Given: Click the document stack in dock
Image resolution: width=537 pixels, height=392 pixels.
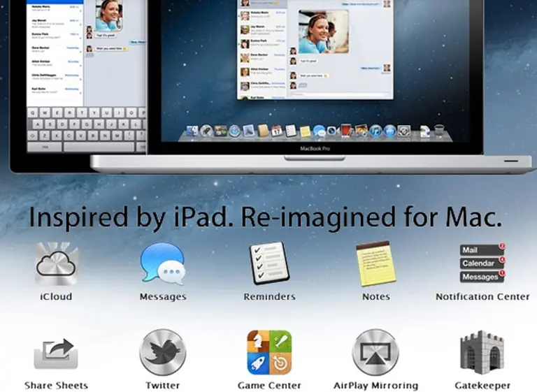Looking at the screenshot, I should (x=424, y=131).
